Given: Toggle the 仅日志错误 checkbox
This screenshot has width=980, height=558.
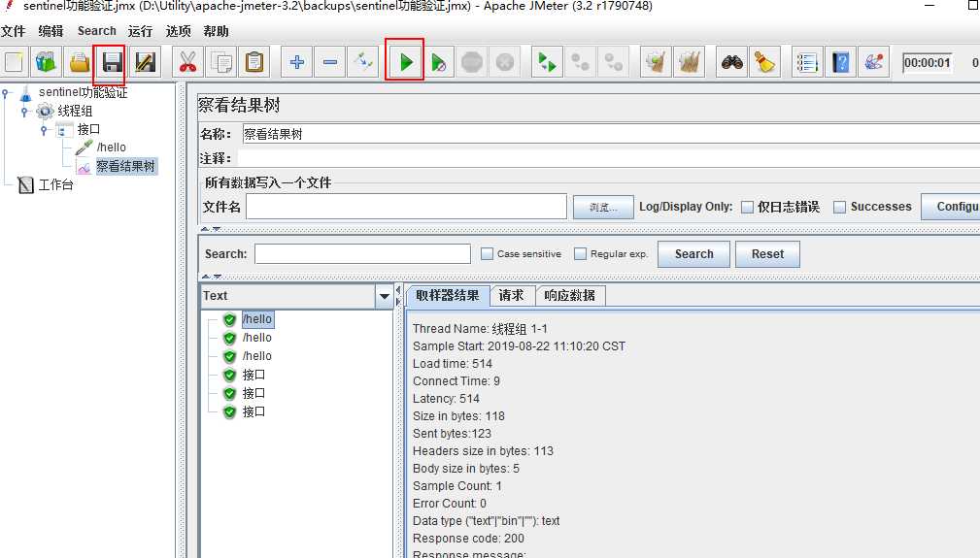Looking at the screenshot, I should tap(747, 207).
